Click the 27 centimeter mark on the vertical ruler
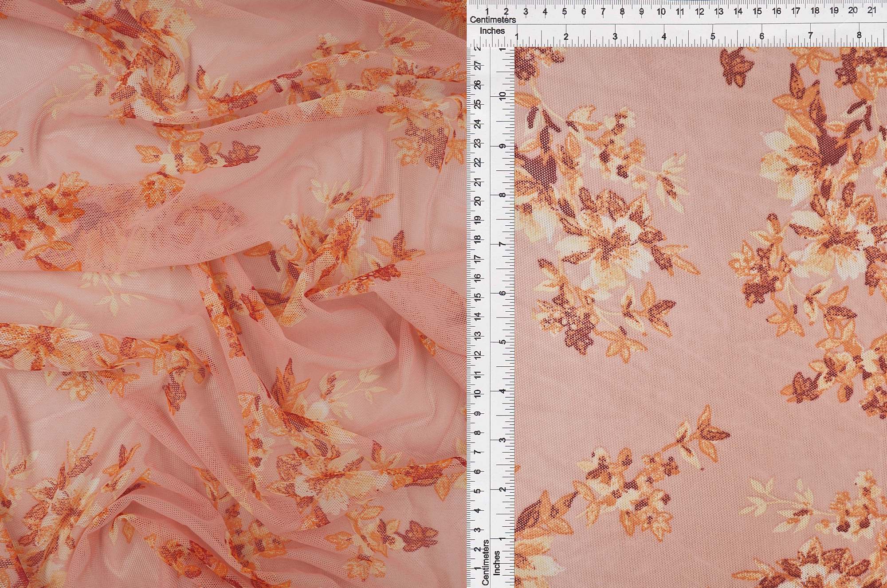887x588 pixels. click(x=478, y=66)
